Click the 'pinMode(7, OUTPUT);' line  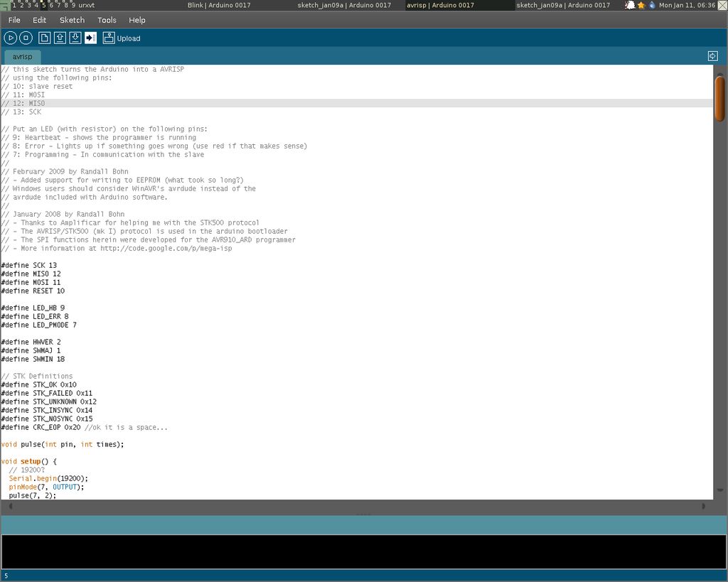click(46, 487)
